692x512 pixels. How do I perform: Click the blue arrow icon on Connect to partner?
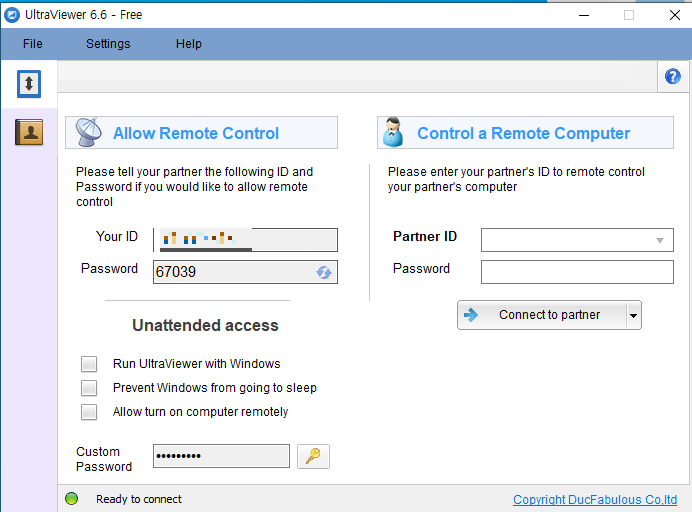coord(471,315)
